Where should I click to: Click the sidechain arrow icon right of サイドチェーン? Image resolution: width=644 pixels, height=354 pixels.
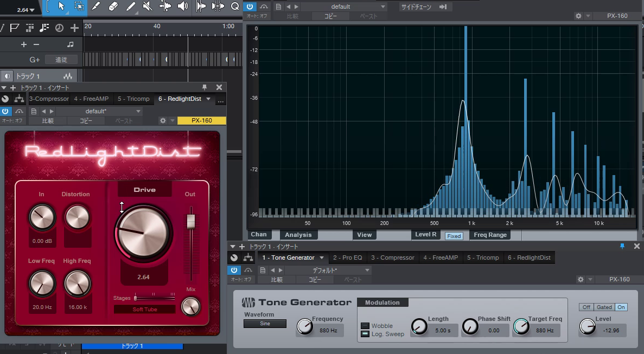pyautogui.click(x=443, y=7)
